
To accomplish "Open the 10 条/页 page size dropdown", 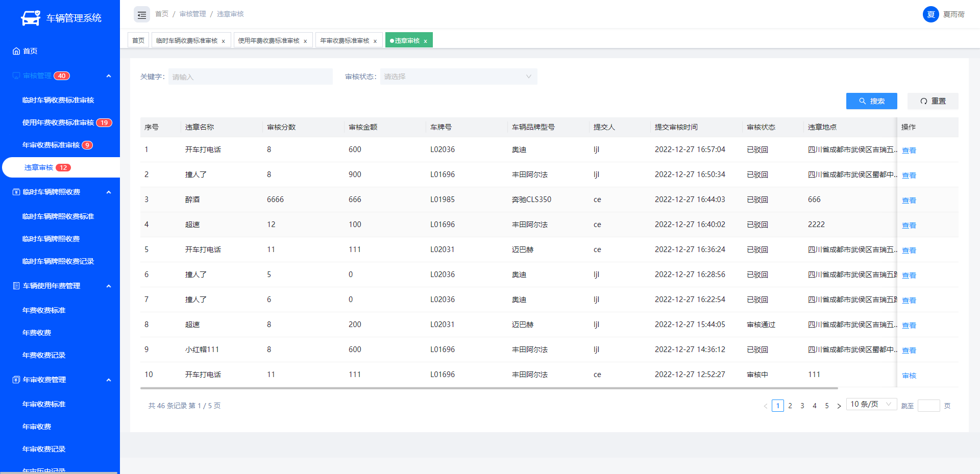I will (x=871, y=404).
